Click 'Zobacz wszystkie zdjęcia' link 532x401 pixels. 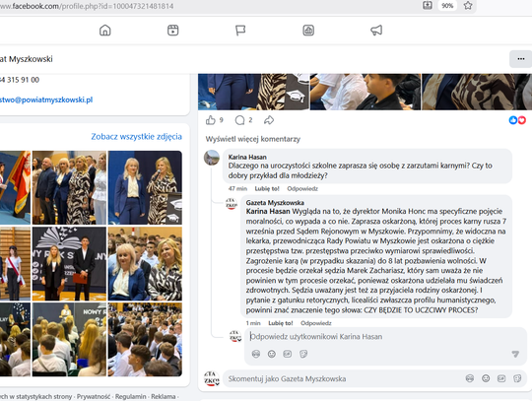pyautogui.click(x=136, y=136)
